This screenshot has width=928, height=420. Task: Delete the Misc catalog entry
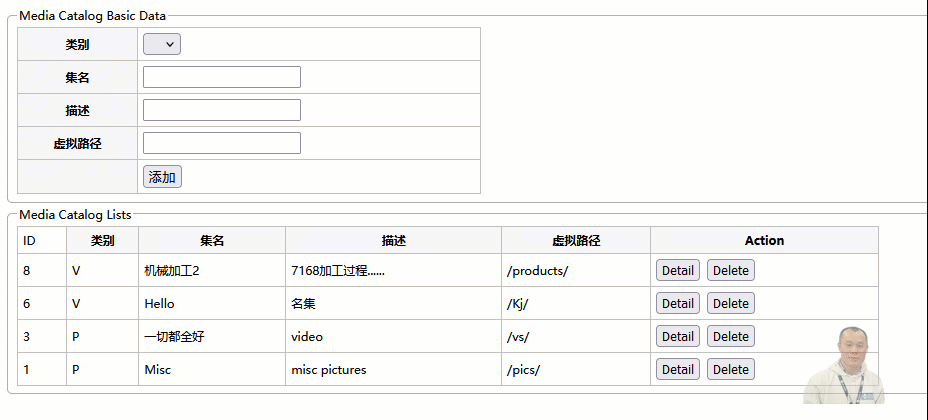(730, 369)
